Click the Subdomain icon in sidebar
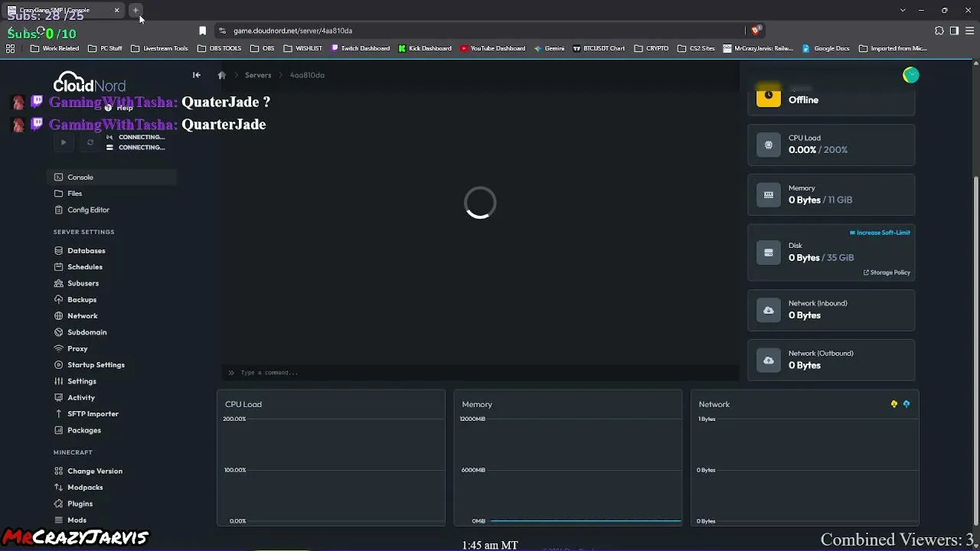The width and height of the screenshot is (980, 551). pyautogui.click(x=59, y=332)
